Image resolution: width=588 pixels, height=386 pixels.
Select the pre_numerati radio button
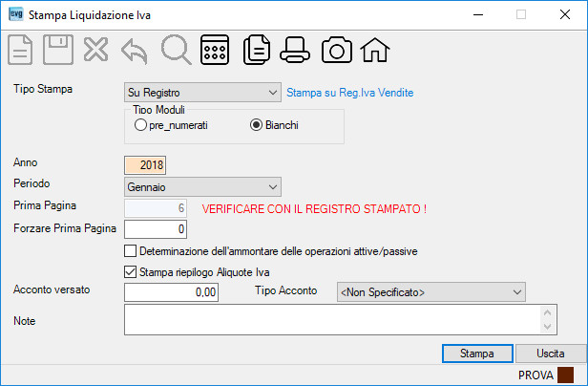140,125
